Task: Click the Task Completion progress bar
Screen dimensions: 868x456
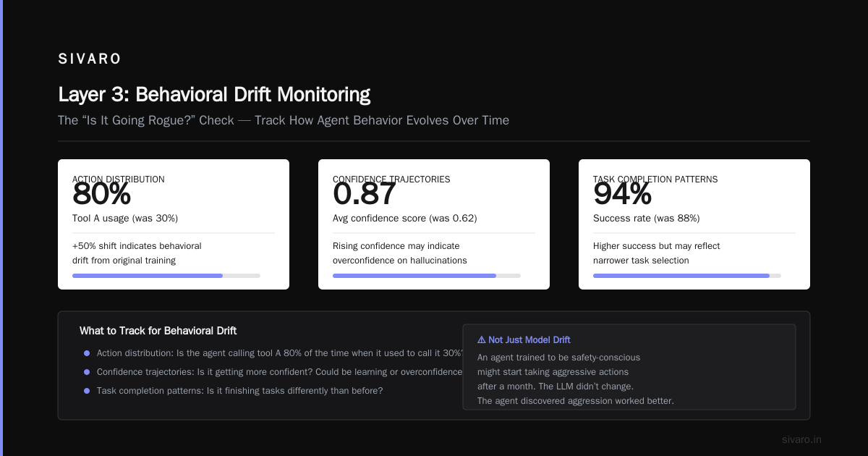Action: (x=687, y=276)
